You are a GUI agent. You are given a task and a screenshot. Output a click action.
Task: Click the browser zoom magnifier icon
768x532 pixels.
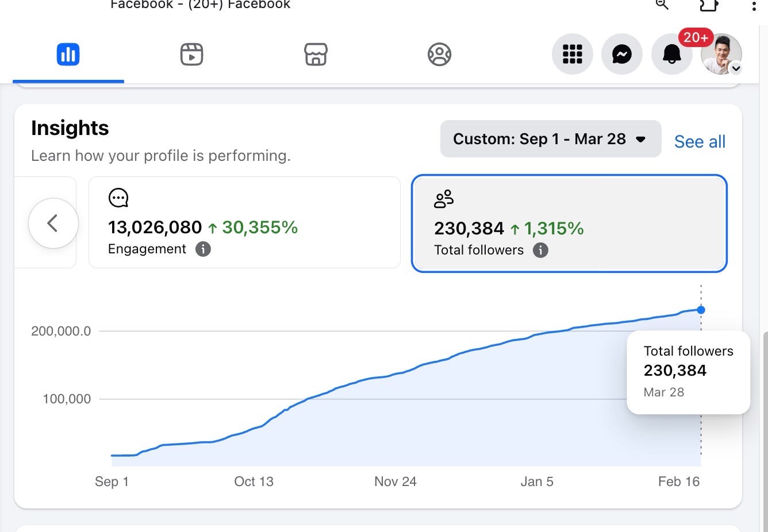click(662, 5)
